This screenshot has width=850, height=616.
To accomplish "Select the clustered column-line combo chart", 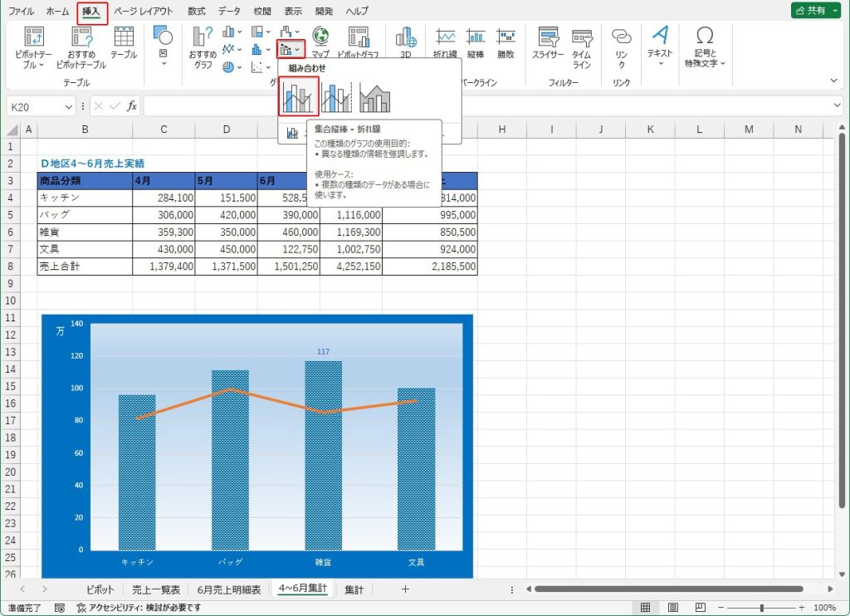I will (x=299, y=96).
